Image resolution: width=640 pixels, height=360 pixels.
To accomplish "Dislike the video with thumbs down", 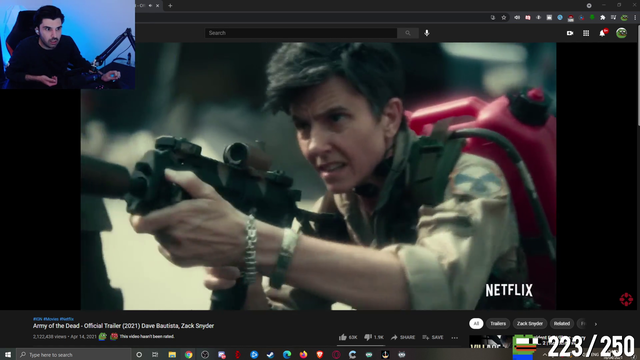I will click(373, 337).
